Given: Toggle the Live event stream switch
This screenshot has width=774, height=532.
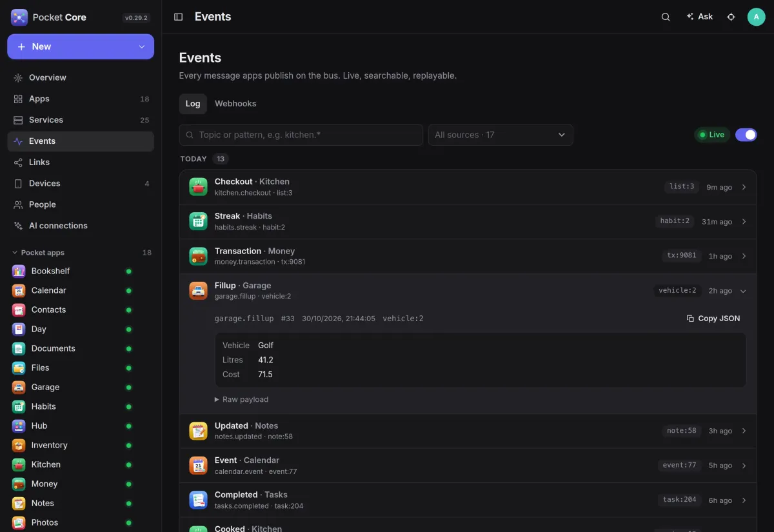Looking at the screenshot, I should (746, 135).
